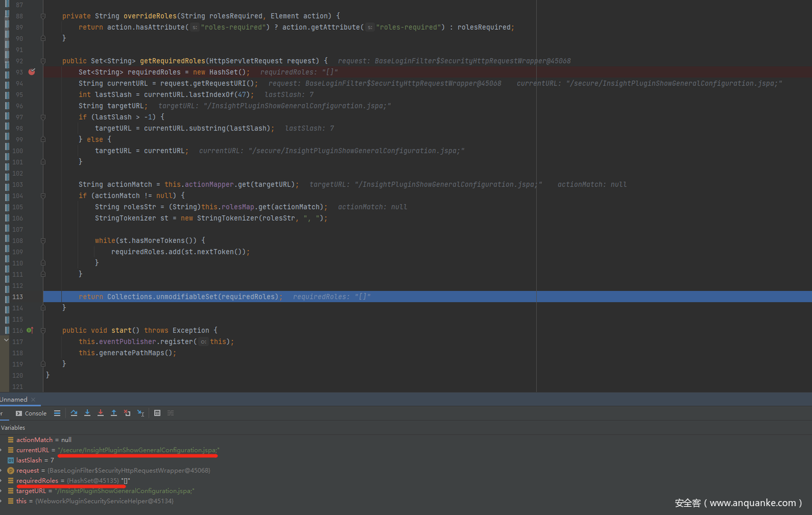The image size is (812, 515).
Task: Collapse the getRequiredRoles method fold on line 92
Action: (x=43, y=61)
